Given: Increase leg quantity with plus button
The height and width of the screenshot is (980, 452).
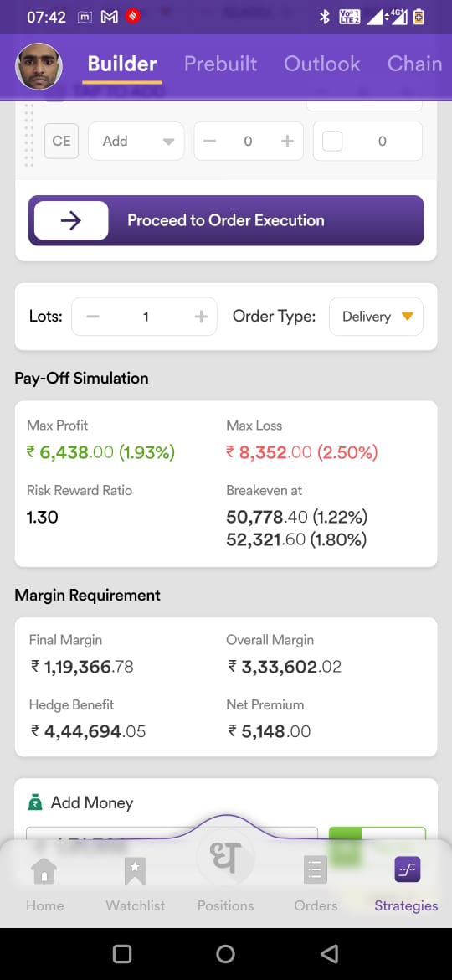Looking at the screenshot, I should 287,142.
